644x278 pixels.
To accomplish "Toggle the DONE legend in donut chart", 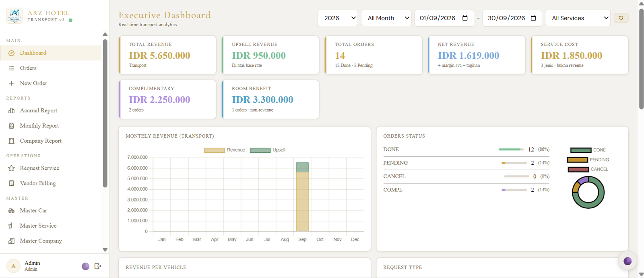I will pos(588,150).
